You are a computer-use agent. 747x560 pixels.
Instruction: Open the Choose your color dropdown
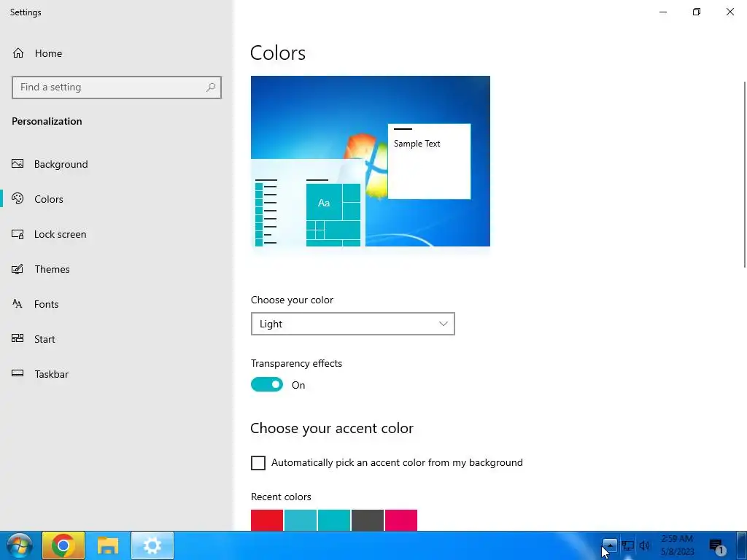(352, 324)
